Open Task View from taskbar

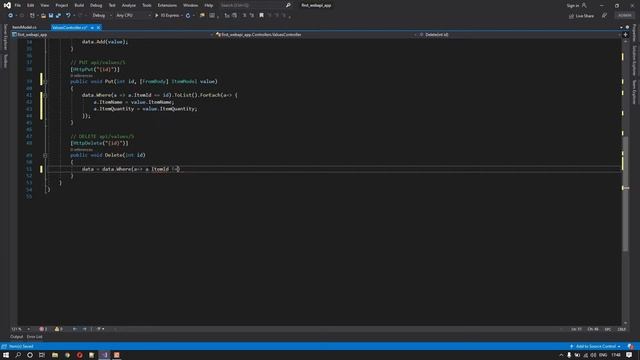point(42,355)
